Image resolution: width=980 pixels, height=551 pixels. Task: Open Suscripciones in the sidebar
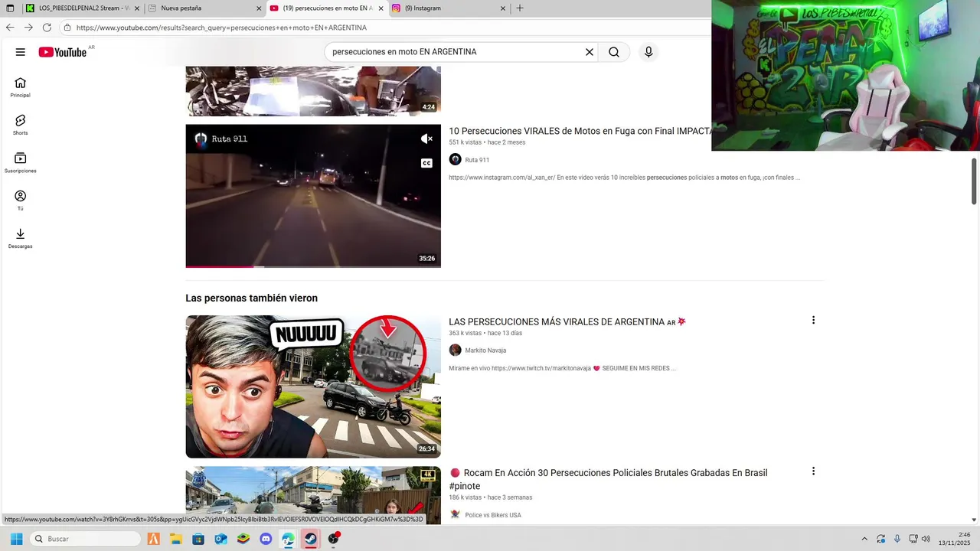21,162
